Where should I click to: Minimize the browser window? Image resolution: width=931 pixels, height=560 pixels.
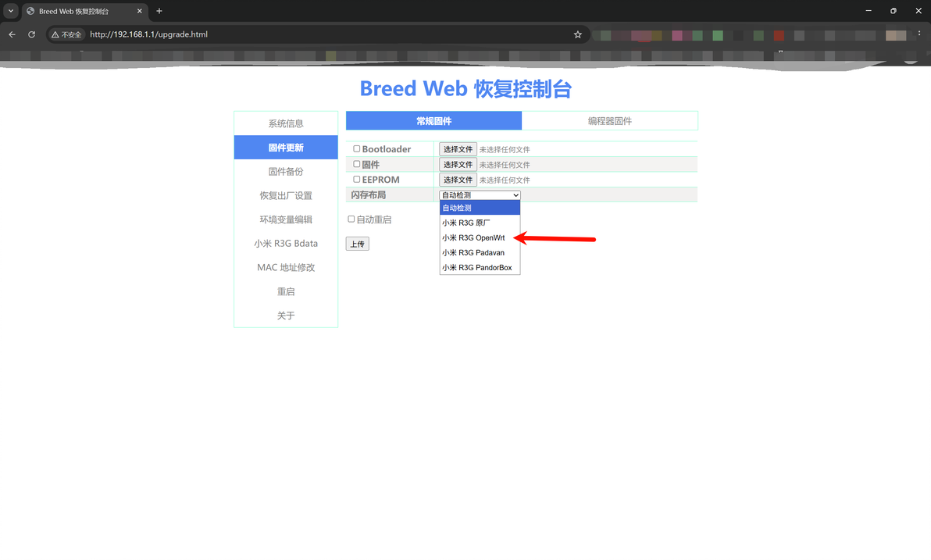pos(869,11)
